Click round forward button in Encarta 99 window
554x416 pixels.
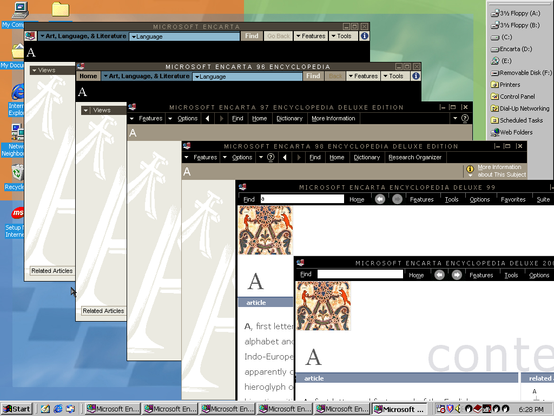pyautogui.click(x=397, y=199)
